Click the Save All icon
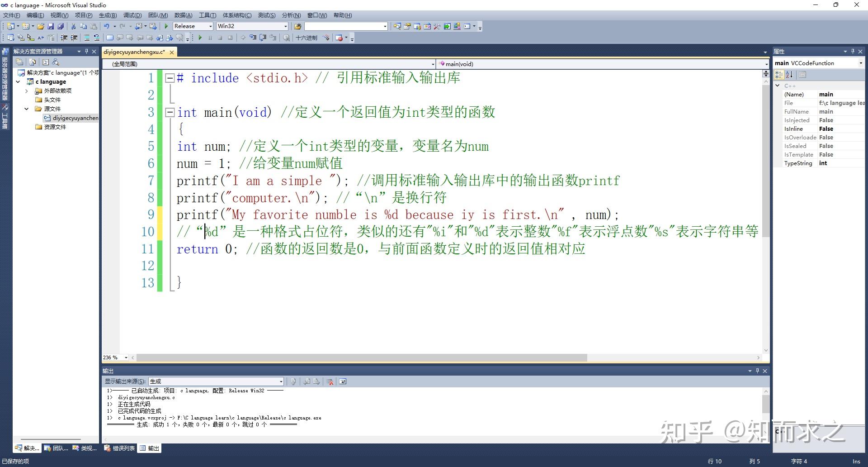This screenshot has width=868, height=467. tap(61, 26)
